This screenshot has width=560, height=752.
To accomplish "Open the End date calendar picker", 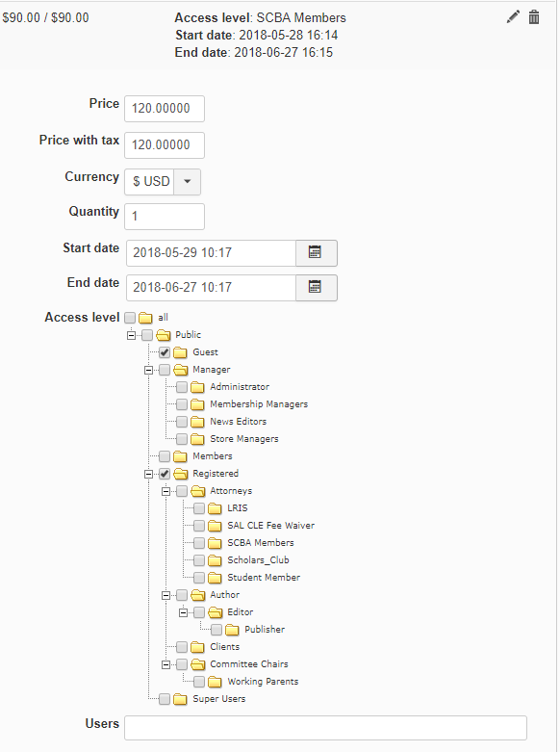I will tap(316, 287).
